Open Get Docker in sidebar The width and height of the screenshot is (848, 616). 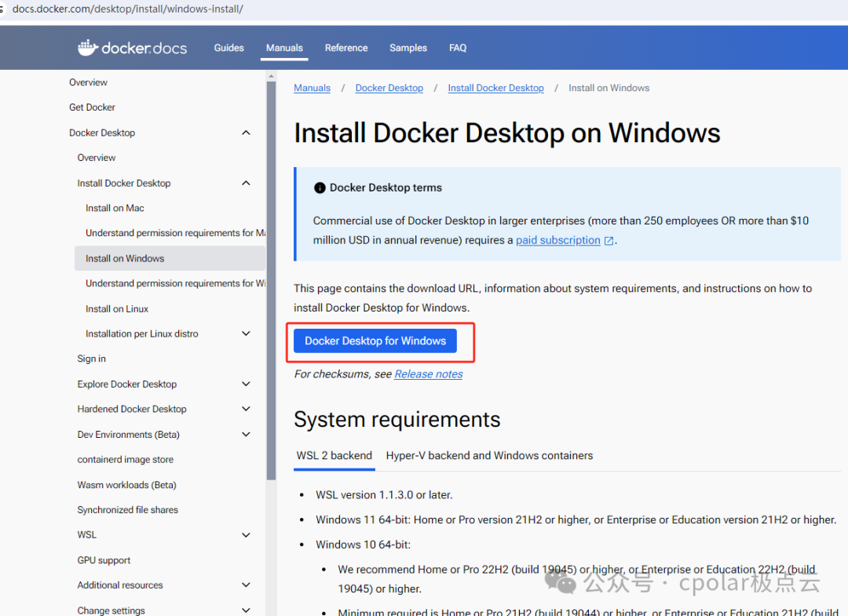92,107
